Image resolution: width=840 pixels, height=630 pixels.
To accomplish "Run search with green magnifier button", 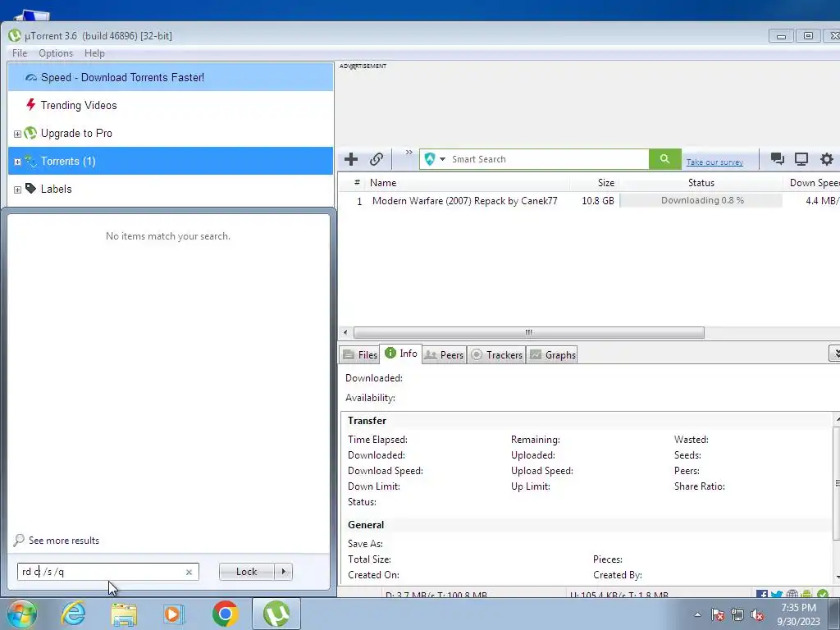I will pyautogui.click(x=664, y=159).
